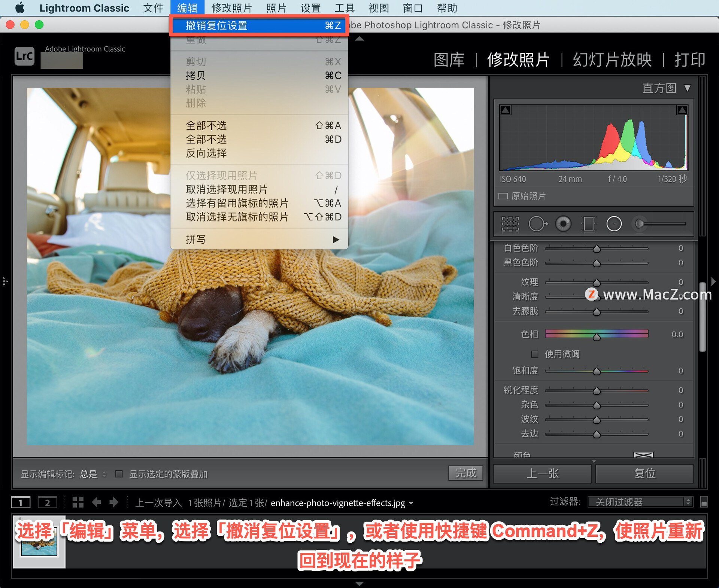Select the Crop Overlay tool icon
This screenshot has height=588, width=719.
pyautogui.click(x=510, y=224)
